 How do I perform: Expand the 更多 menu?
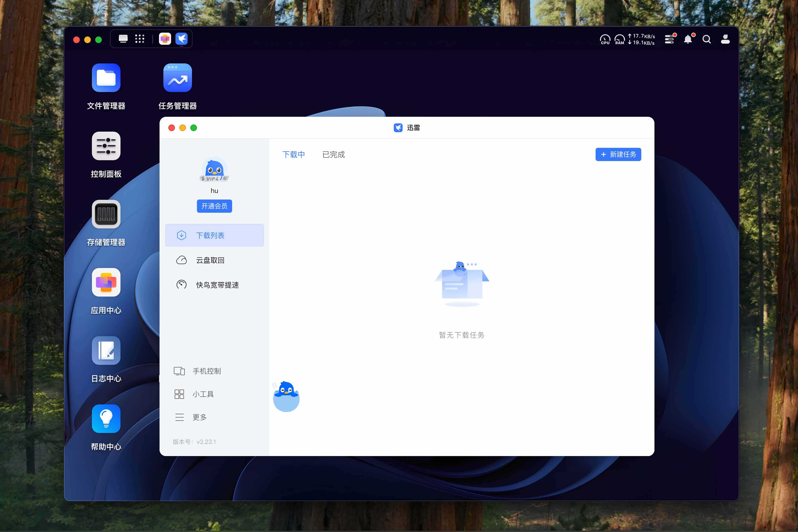[x=199, y=417]
